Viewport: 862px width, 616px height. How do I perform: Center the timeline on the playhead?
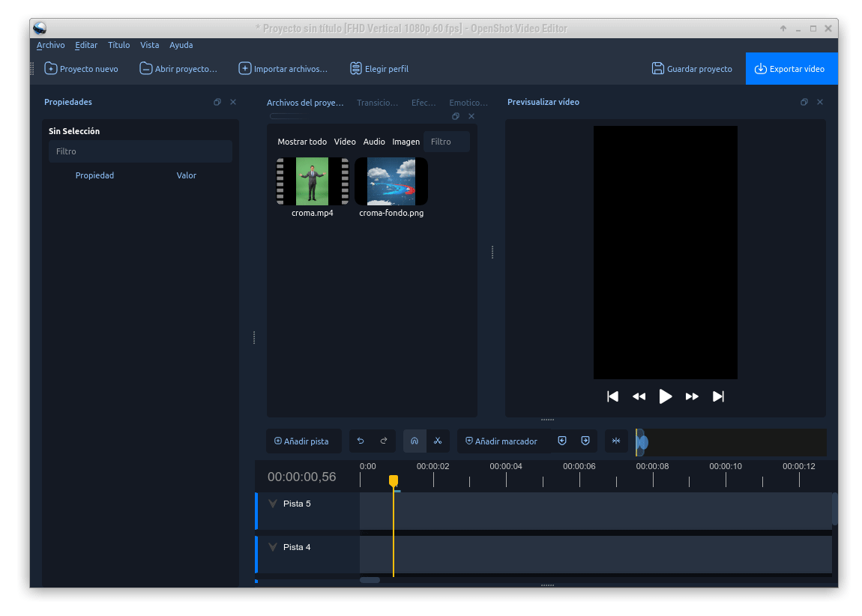coord(616,441)
